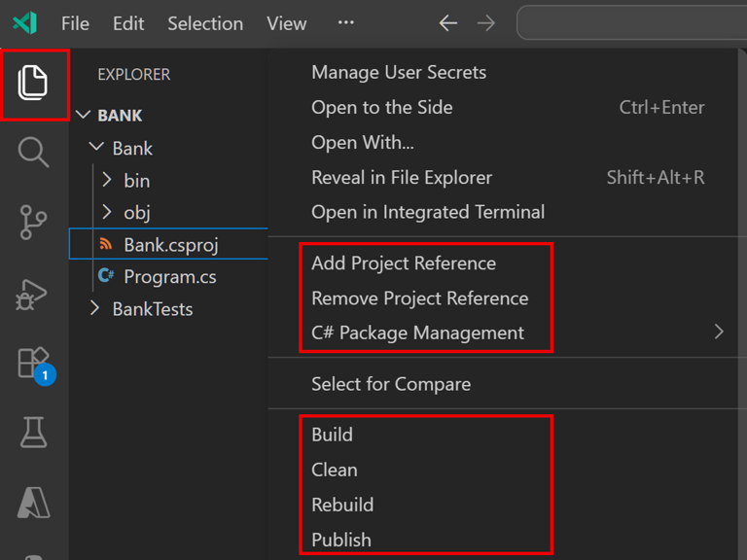This screenshot has height=560, width=747.
Task: Open the Explorer view in activity bar
Action: tap(34, 84)
